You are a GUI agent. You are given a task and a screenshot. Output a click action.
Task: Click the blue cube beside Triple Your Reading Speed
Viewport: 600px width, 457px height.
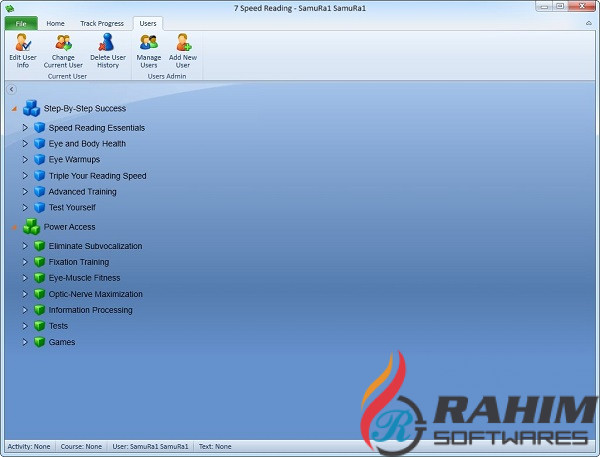(x=39, y=176)
